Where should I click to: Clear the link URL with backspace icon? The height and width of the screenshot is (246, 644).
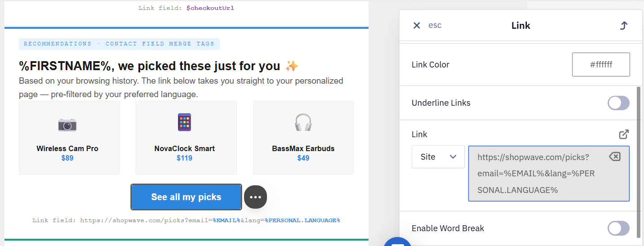(x=614, y=157)
